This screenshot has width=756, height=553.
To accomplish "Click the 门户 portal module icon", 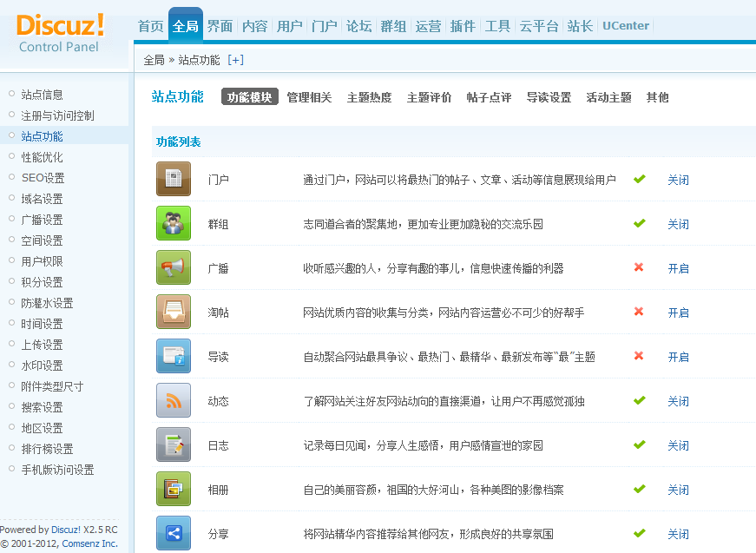I will tap(174, 179).
